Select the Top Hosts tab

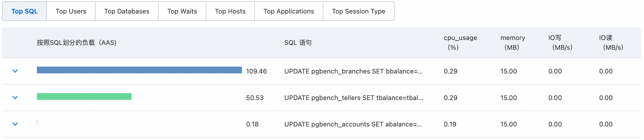tap(230, 11)
